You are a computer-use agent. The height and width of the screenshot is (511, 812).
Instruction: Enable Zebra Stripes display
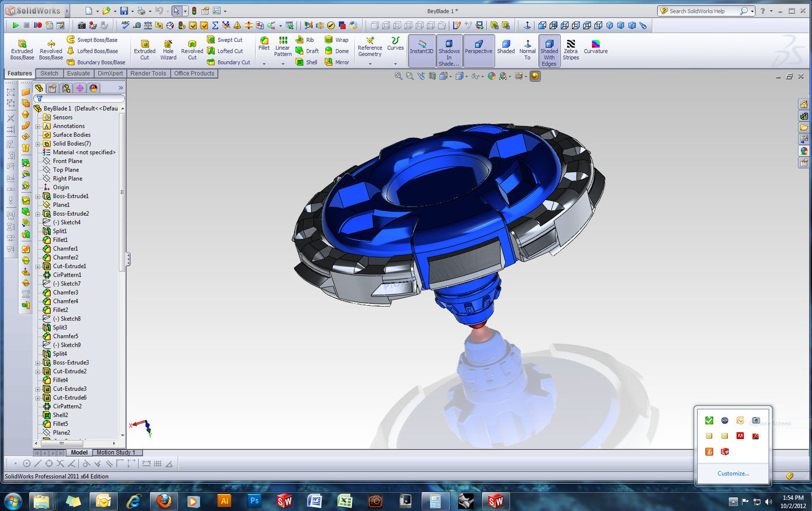point(571,50)
